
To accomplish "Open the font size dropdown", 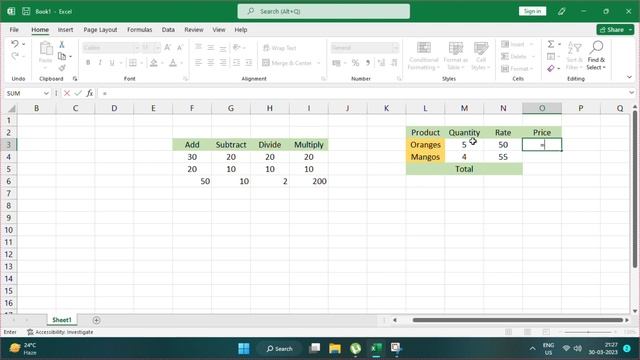I will click(158, 48).
